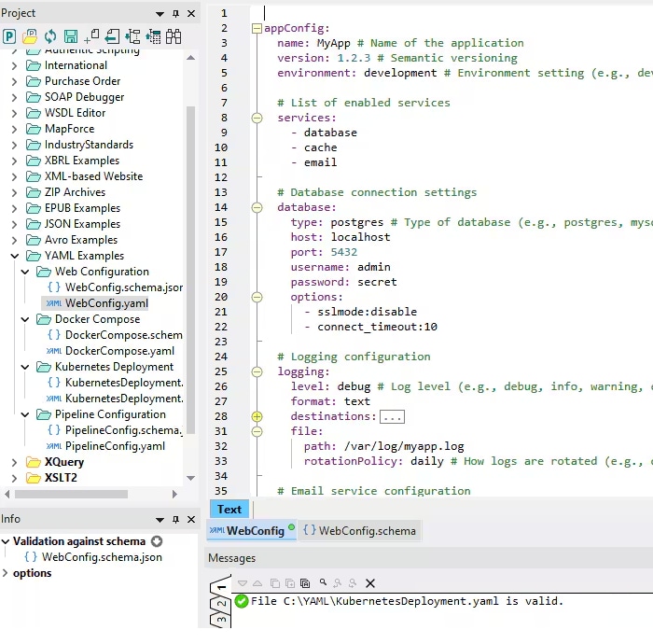Click the Open Project folder icon
Viewport: 653px width, 644px height.
30,36
